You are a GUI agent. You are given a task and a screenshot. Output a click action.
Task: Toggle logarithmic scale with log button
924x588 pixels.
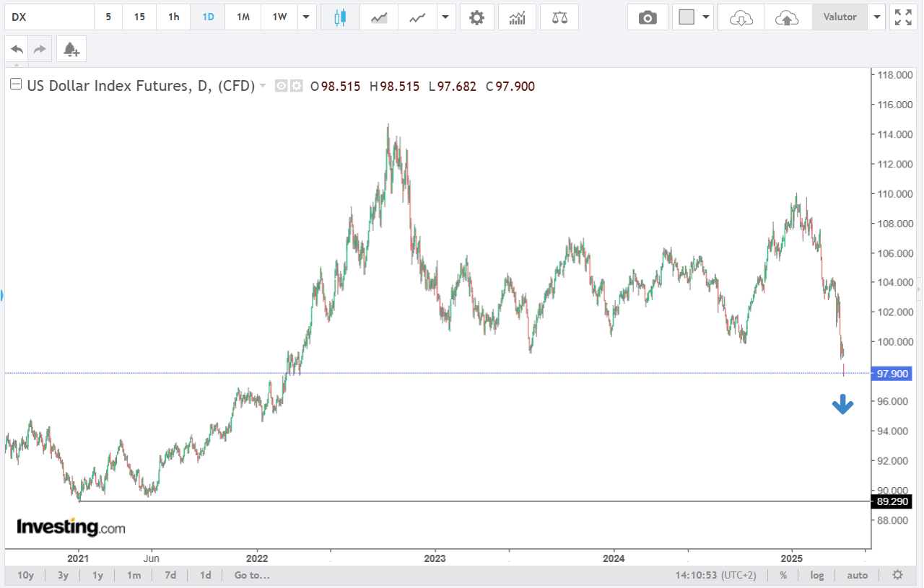tap(816, 575)
